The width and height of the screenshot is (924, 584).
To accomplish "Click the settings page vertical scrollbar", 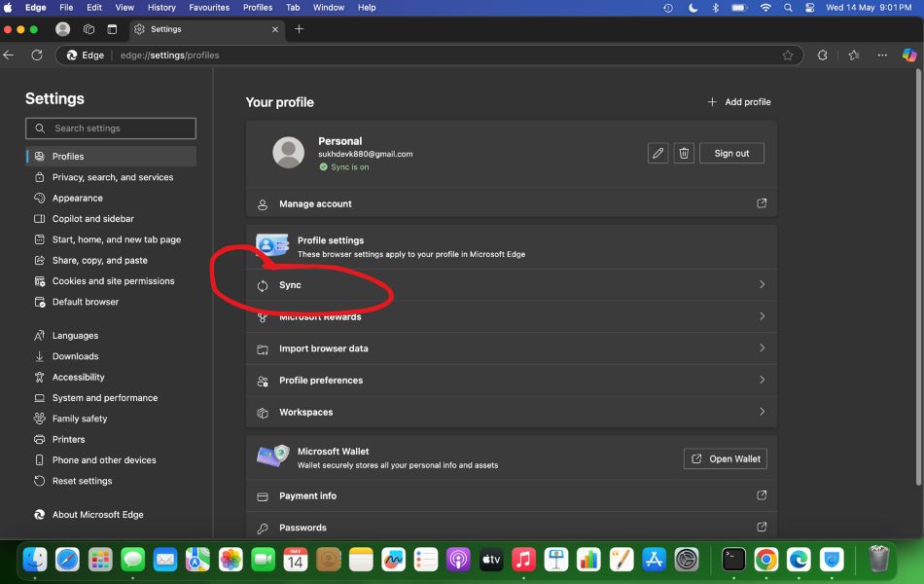I will [x=918, y=277].
